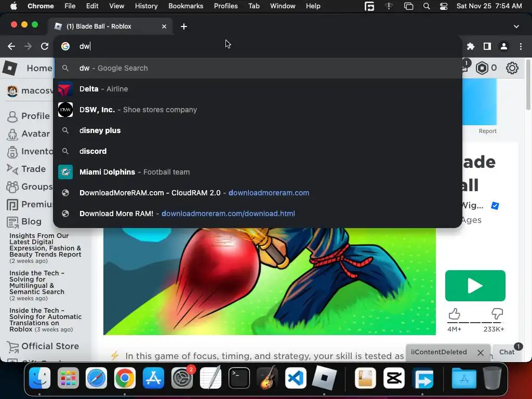Open App Store from the Dock
The height and width of the screenshot is (399, 532).
[153, 378]
